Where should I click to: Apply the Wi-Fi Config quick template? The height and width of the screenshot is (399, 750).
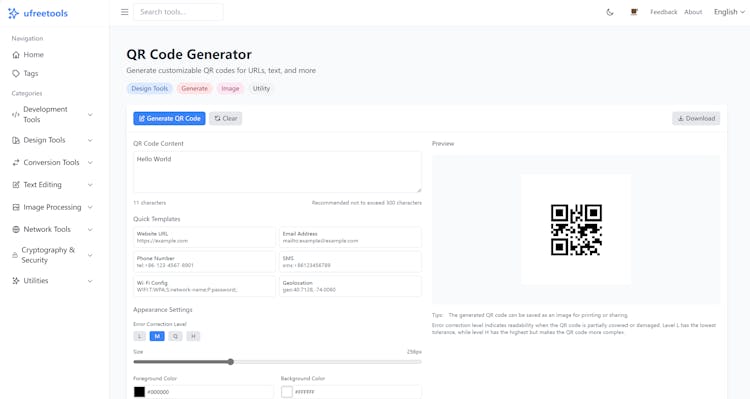point(204,286)
